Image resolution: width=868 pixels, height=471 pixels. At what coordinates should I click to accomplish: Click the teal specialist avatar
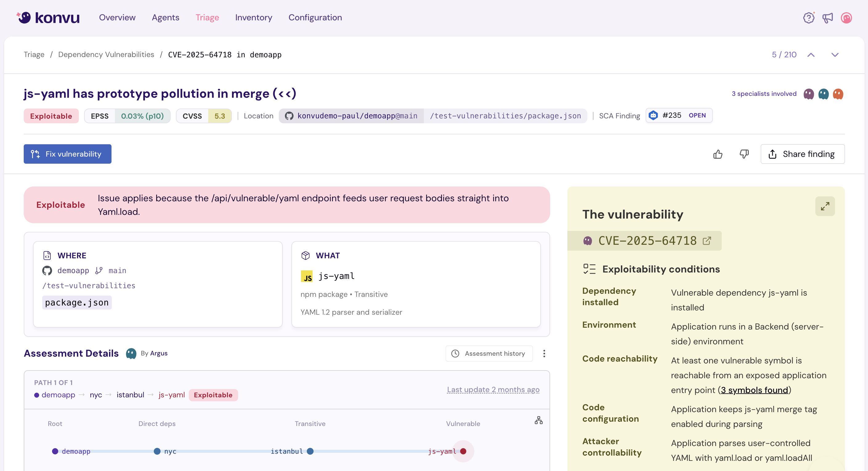[824, 94]
